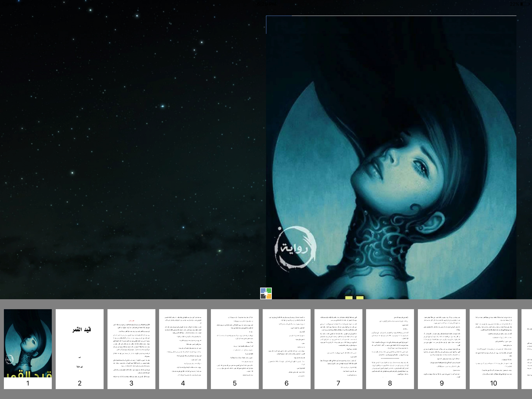The width and height of the screenshot is (532, 399).
Task: Open the page 5 thumbnail
Action: pos(235,349)
